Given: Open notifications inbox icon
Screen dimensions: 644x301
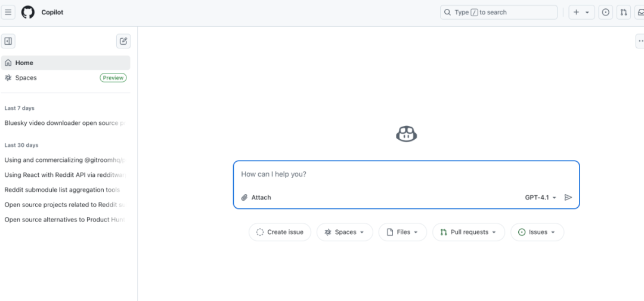Looking at the screenshot, I should tap(640, 13).
